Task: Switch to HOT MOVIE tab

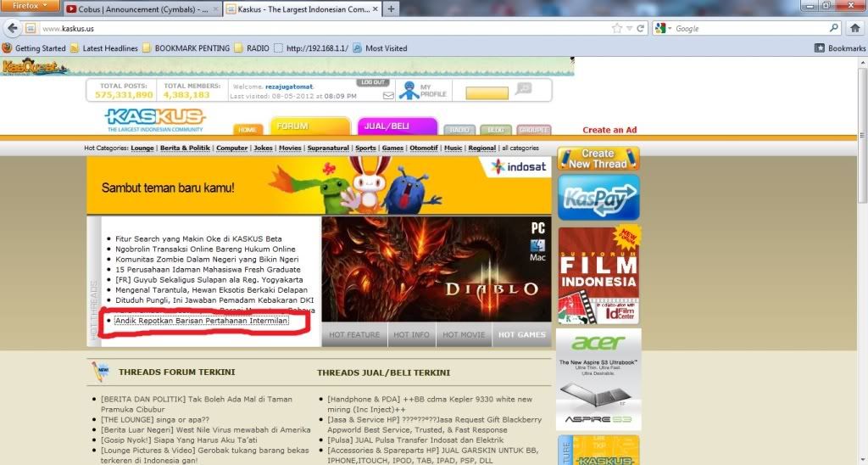Action: point(464,335)
